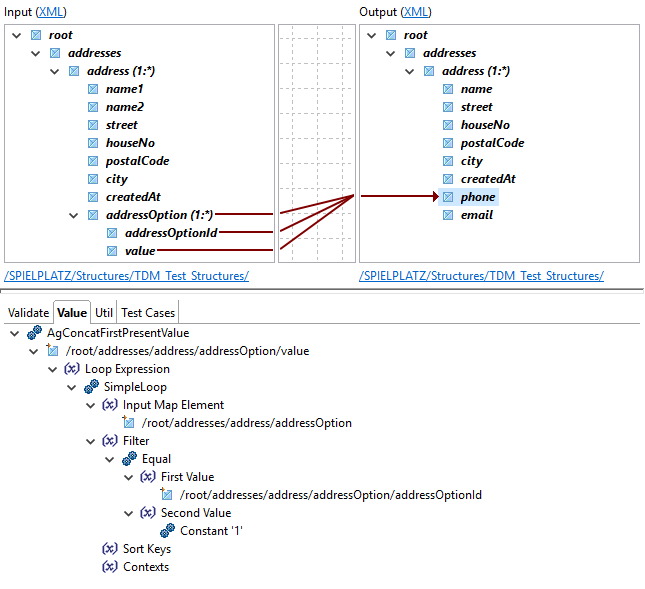Click the Equal function gear icon
Image resolution: width=645 pixels, height=589 pixels.
pyautogui.click(x=130, y=459)
